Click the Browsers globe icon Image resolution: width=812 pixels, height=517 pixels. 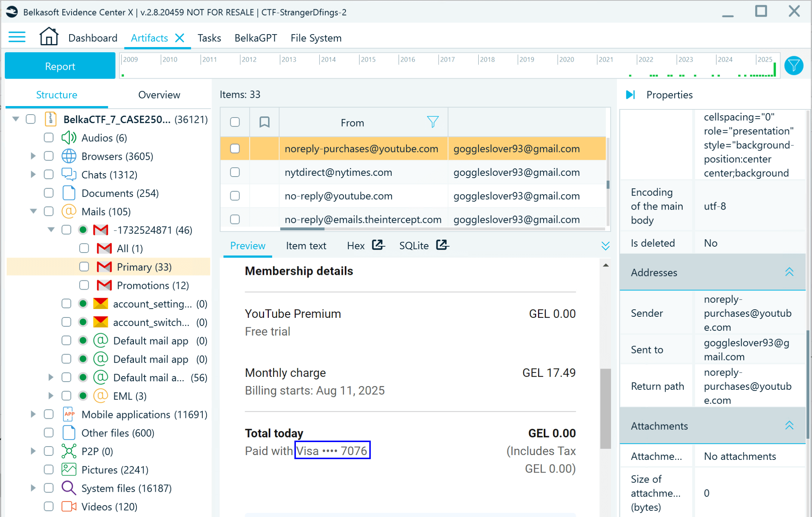tap(69, 156)
